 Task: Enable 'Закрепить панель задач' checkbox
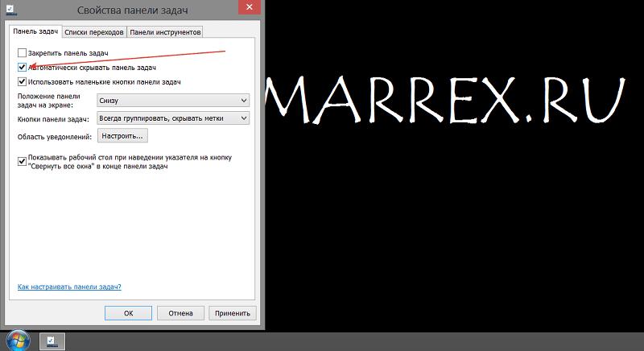[x=23, y=53]
